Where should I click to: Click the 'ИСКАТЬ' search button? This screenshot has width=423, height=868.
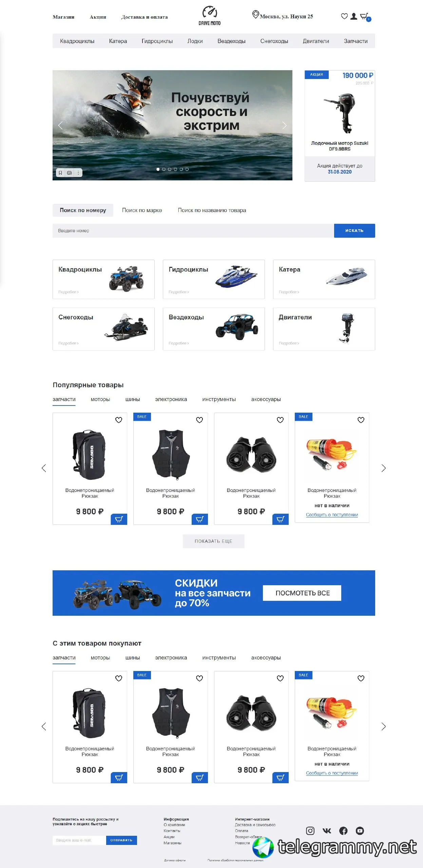(x=354, y=231)
